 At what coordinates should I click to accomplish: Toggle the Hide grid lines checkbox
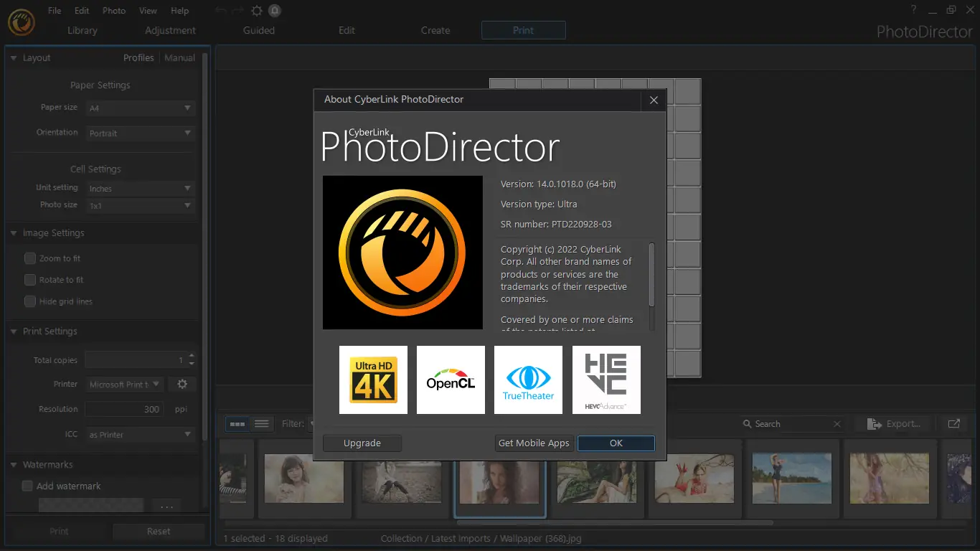click(x=30, y=301)
